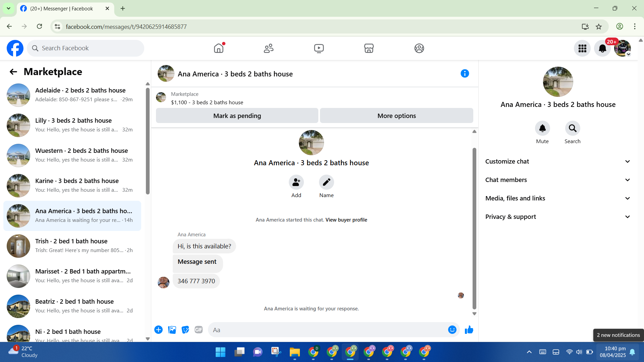Image resolution: width=644 pixels, height=362 pixels.
Task: Open more actions plus icon
Action: pos(158,330)
